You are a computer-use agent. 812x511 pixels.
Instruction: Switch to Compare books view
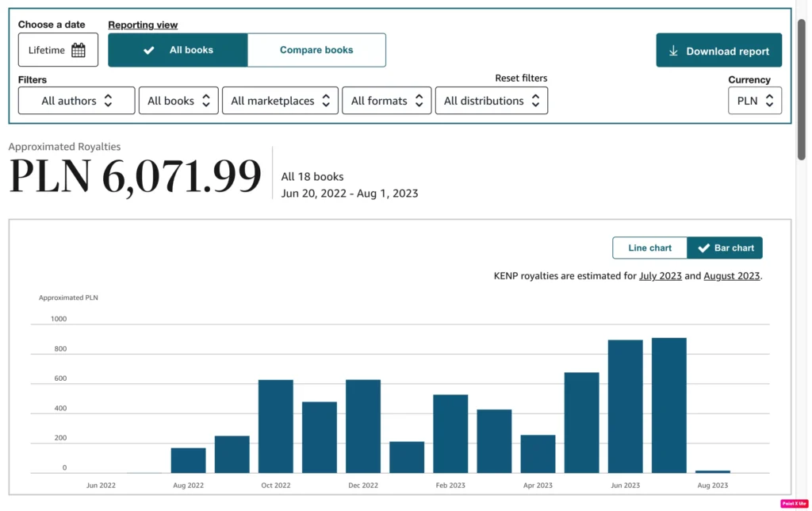point(316,50)
